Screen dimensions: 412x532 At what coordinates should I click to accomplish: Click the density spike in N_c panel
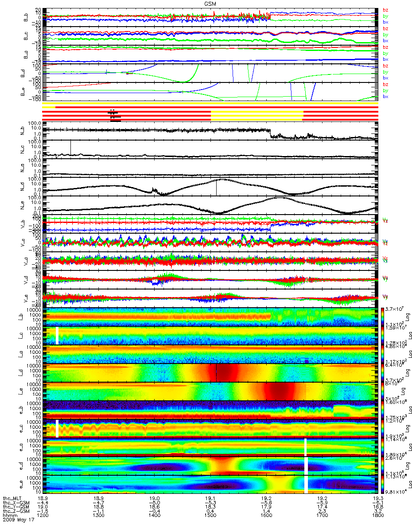pos(70,148)
